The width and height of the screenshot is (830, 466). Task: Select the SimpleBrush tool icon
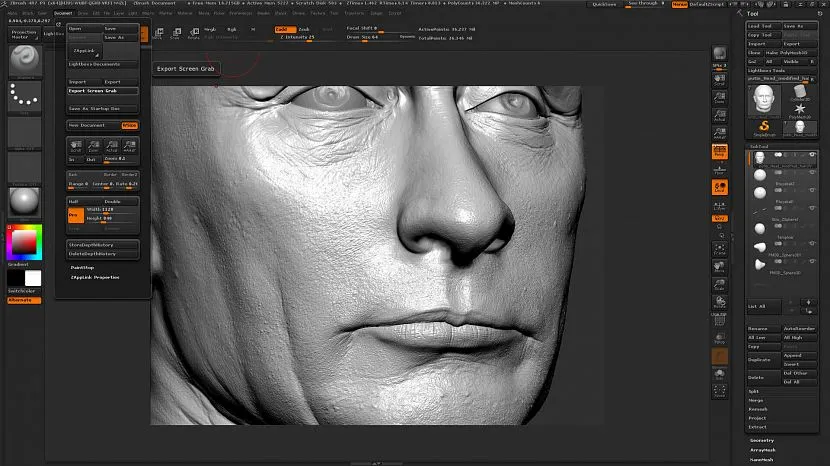(766, 126)
